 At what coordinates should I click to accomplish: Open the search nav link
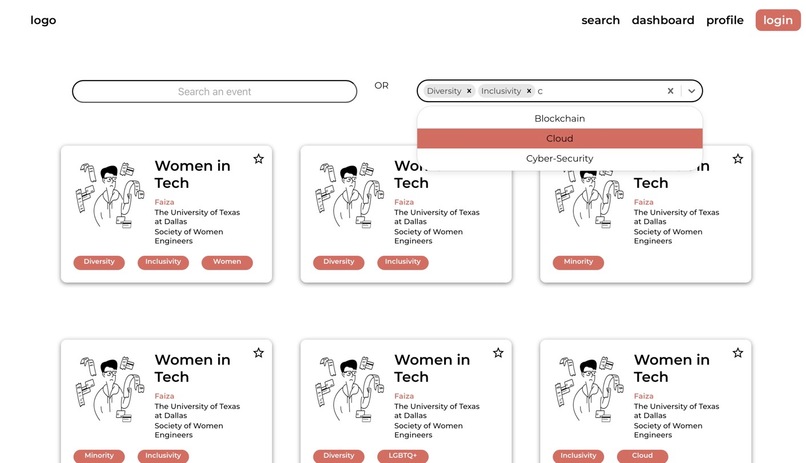click(x=600, y=20)
